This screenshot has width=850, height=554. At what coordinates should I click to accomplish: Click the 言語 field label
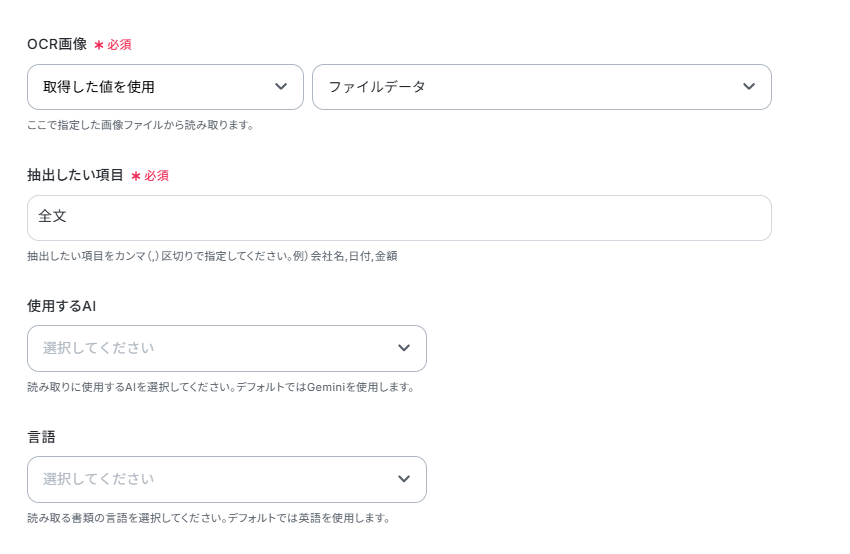pos(41,436)
